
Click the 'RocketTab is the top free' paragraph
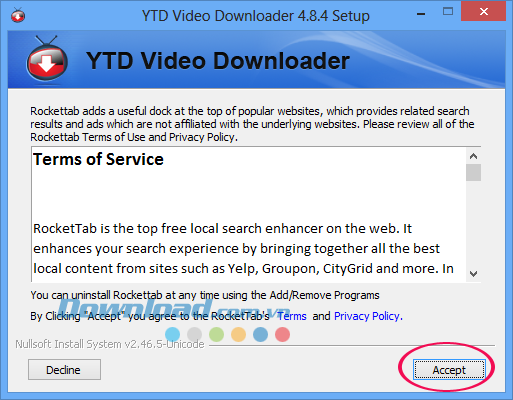coord(243,248)
